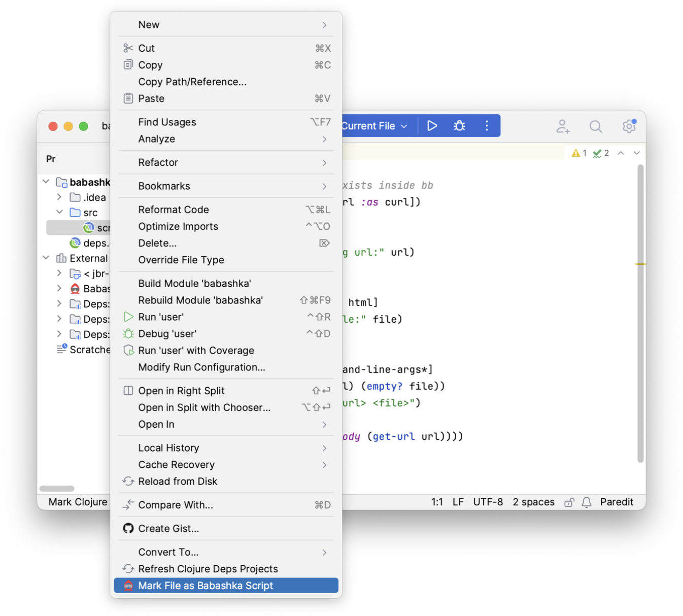Click the Debug bug icon in the toolbar

pos(459,126)
